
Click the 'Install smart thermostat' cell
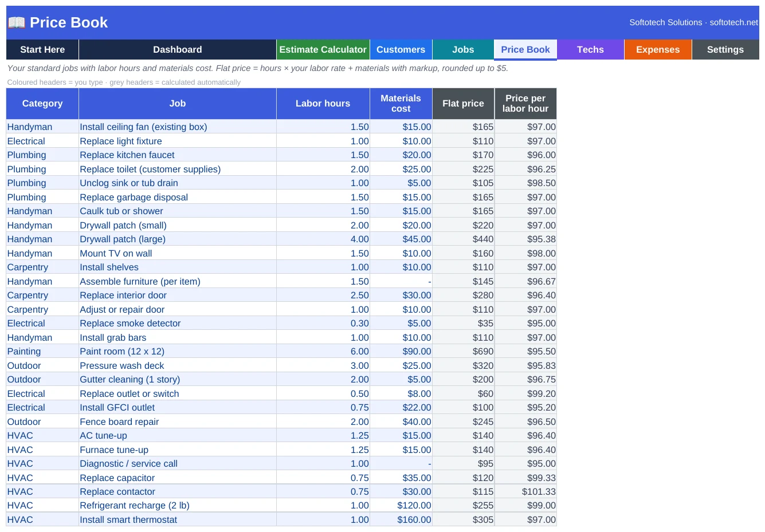click(x=178, y=520)
